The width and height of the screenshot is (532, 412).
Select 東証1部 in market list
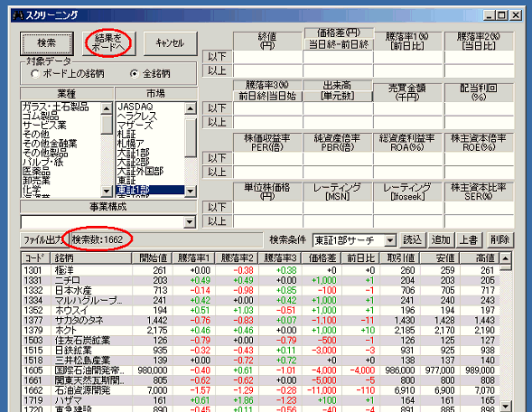point(150,190)
